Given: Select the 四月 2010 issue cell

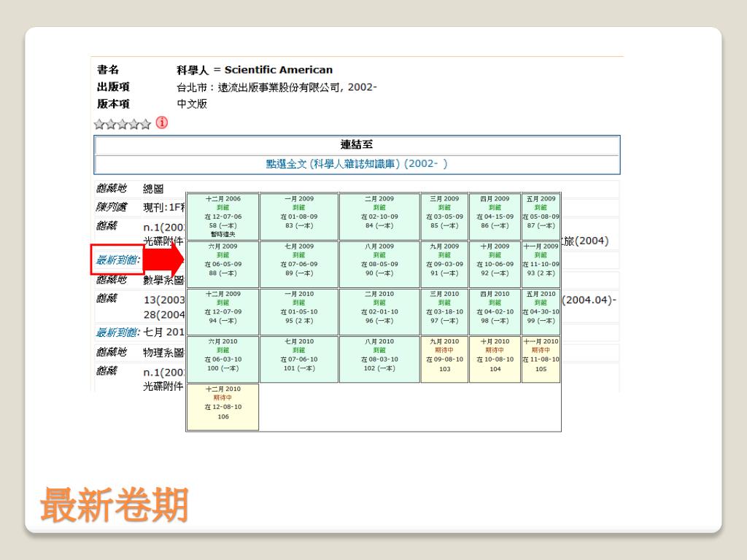Looking at the screenshot, I should (x=495, y=311).
